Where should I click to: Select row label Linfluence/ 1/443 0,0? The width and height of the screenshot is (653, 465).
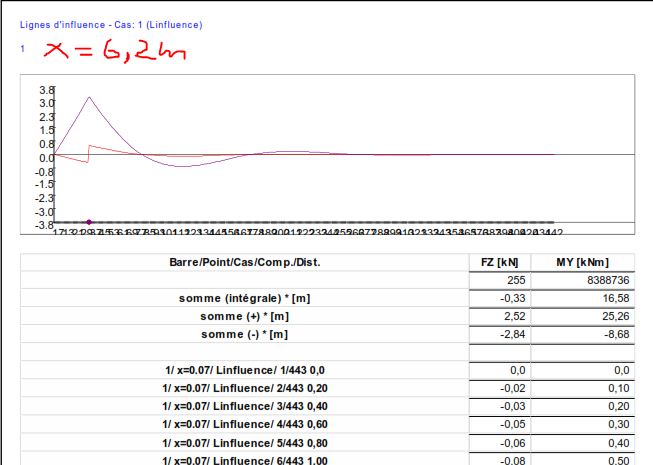[x=244, y=370]
